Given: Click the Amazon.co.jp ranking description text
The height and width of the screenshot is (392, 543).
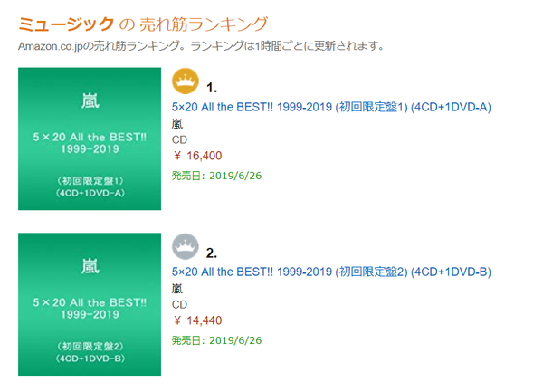Looking at the screenshot, I should [x=201, y=45].
